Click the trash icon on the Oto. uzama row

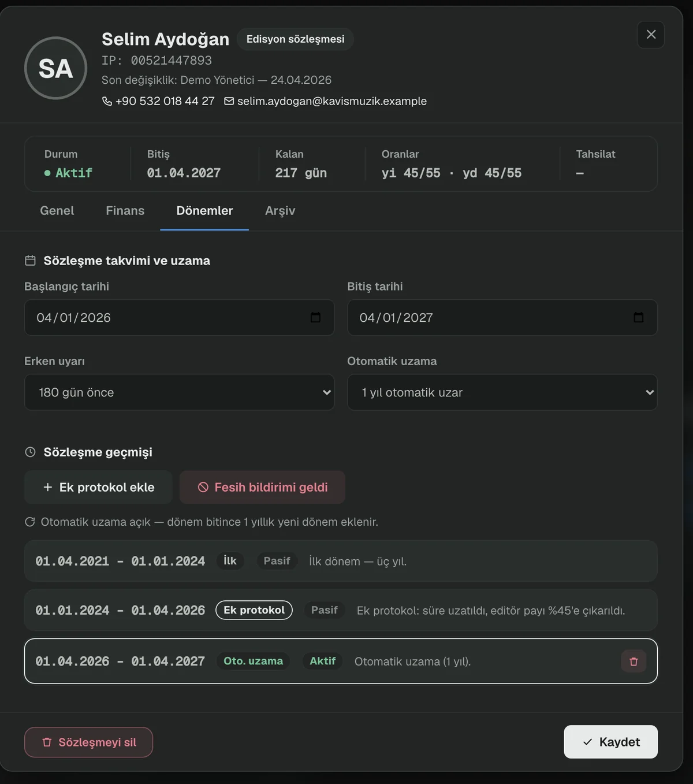pyautogui.click(x=634, y=662)
